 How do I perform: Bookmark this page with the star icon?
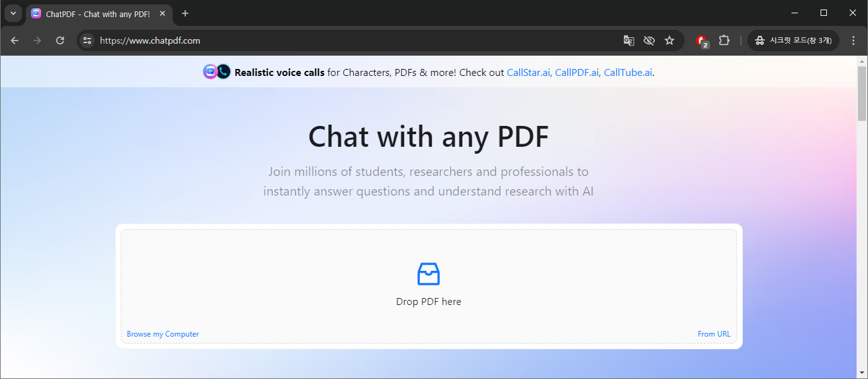[669, 40]
